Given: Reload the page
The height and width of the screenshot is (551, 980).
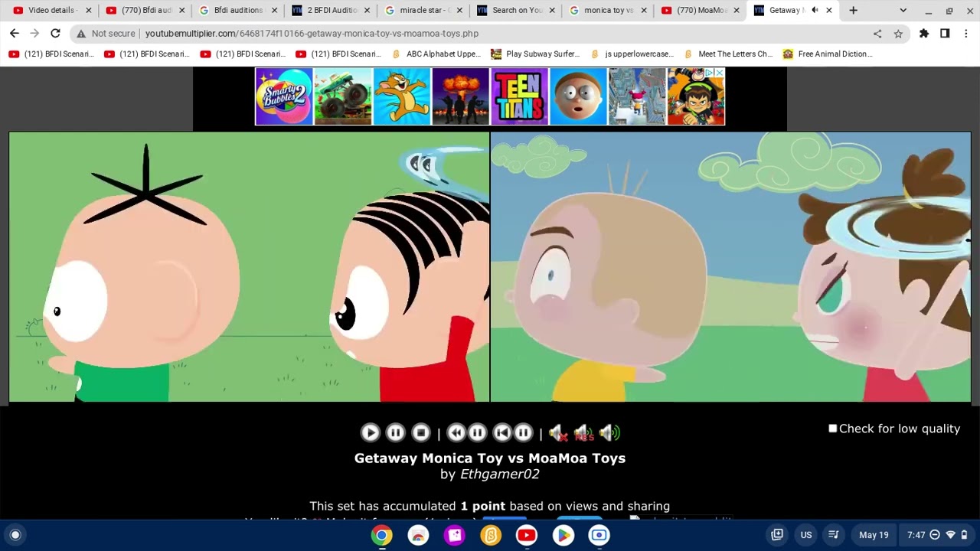Looking at the screenshot, I should [55, 34].
